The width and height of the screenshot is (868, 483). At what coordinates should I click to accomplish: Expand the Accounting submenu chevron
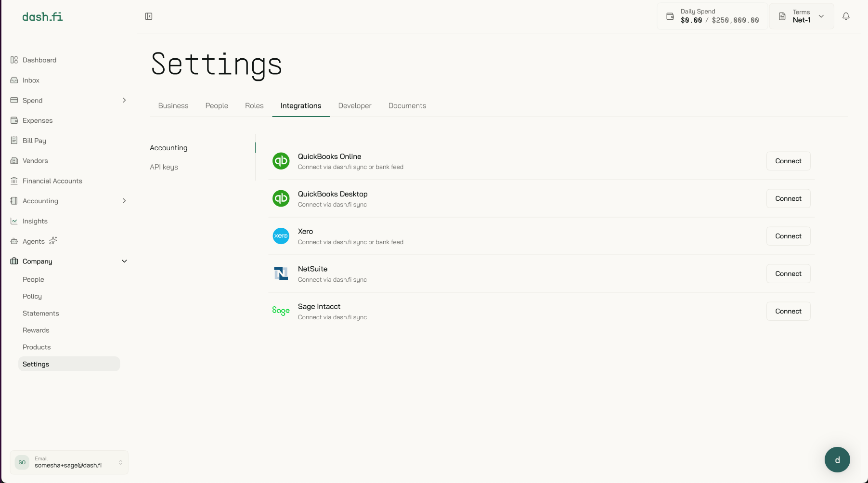point(124,201)
